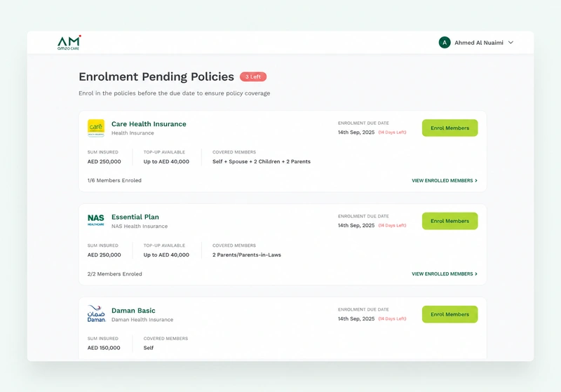Click 1/6 Members Enroled text

pyautogui.click(x=114, y=180)
